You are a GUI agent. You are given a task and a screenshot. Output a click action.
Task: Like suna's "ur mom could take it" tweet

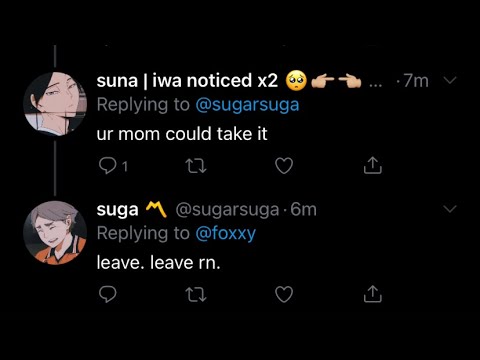284,166
